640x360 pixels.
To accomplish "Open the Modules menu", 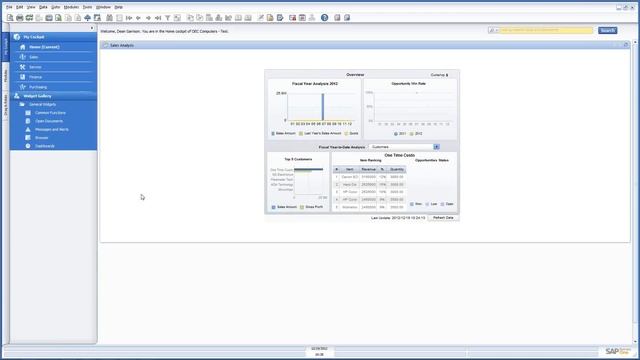I will click(x=71, y=7).
